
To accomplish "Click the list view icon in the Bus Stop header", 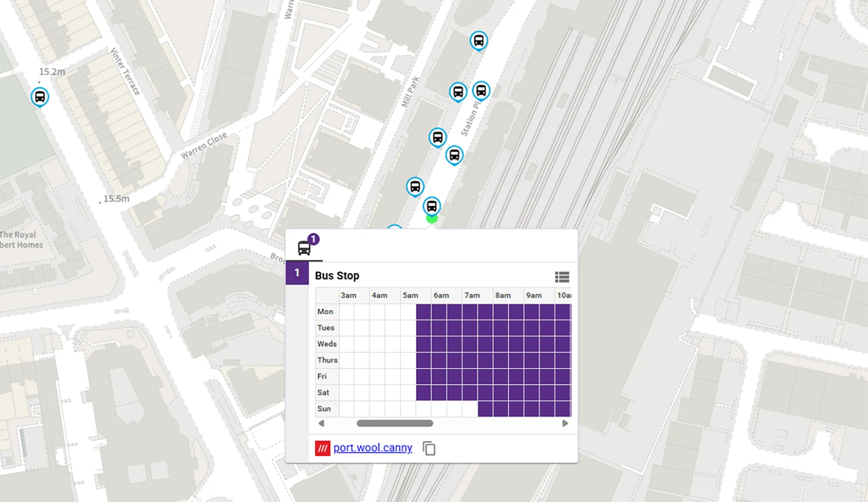I will pyautogui.click(x=562, y=277).
